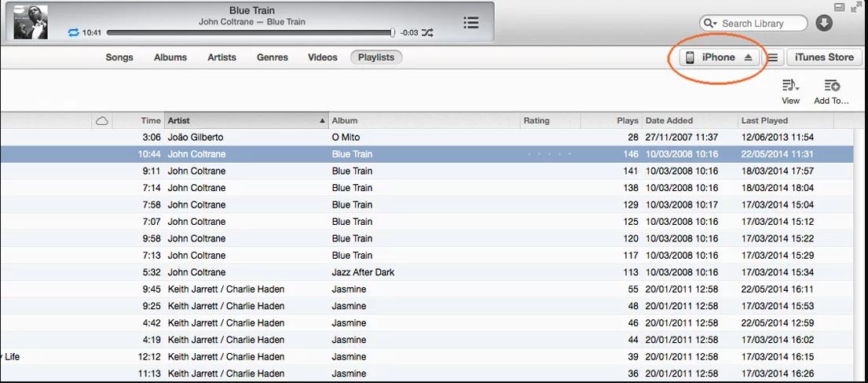Select the John Coltrane track lasting 7:58
Screen dimensions: 868x383
[427, 204]
